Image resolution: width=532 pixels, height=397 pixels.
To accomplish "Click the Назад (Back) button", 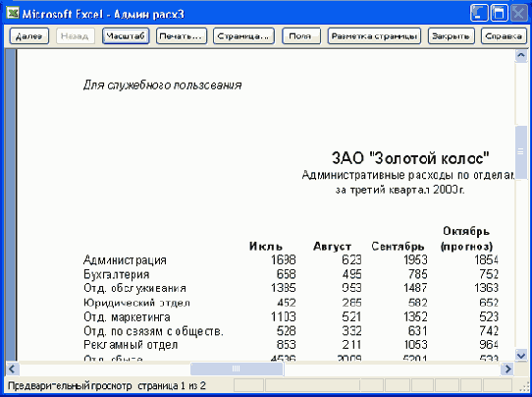I will coord(76,36).
